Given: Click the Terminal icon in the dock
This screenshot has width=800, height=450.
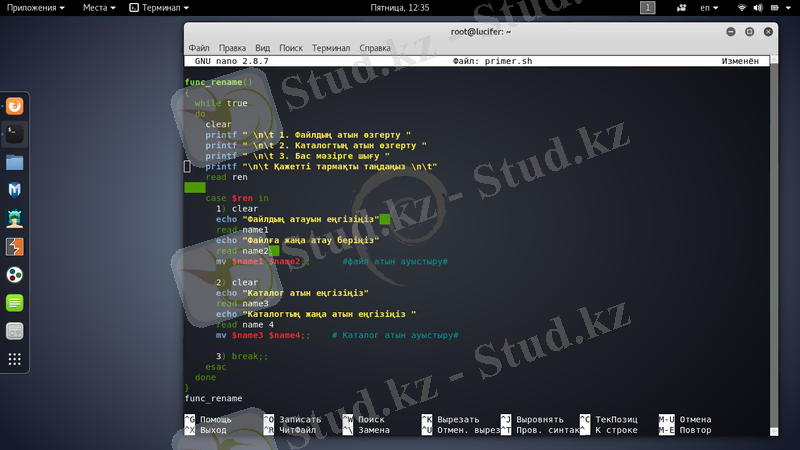Looking at the screenshot, I should click(15, 133).
